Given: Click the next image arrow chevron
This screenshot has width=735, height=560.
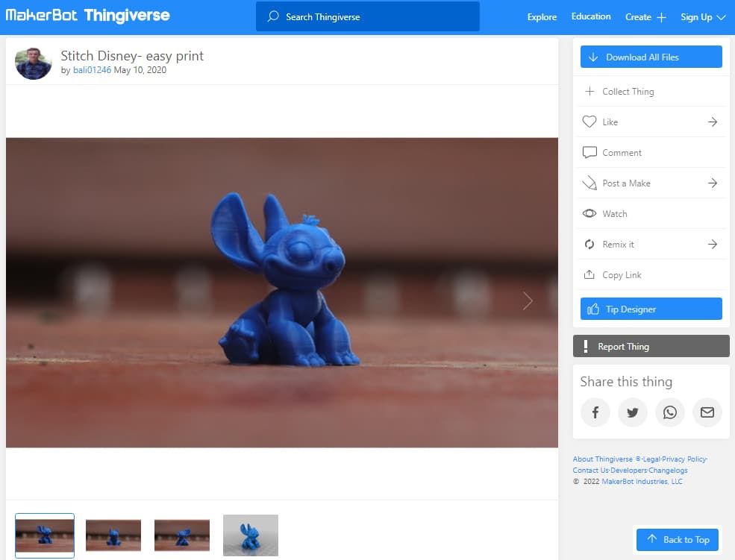Looking at the screenshot, I should (528, 301).
